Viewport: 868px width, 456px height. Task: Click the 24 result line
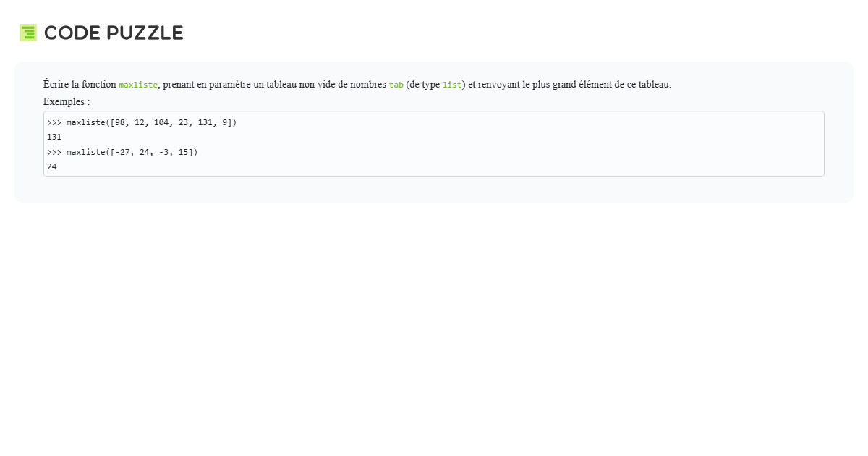[52, 166]
